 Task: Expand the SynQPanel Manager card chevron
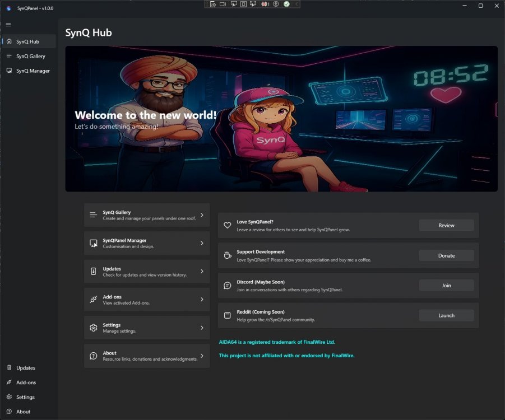tap(202, 243)
